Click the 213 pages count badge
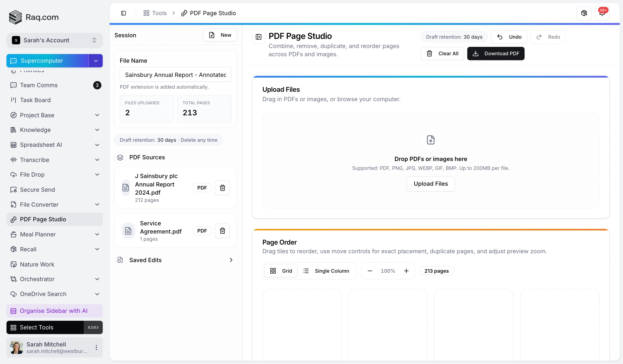Image resolution: width=623 pixels, height=364 pixels. coord(436,271)
